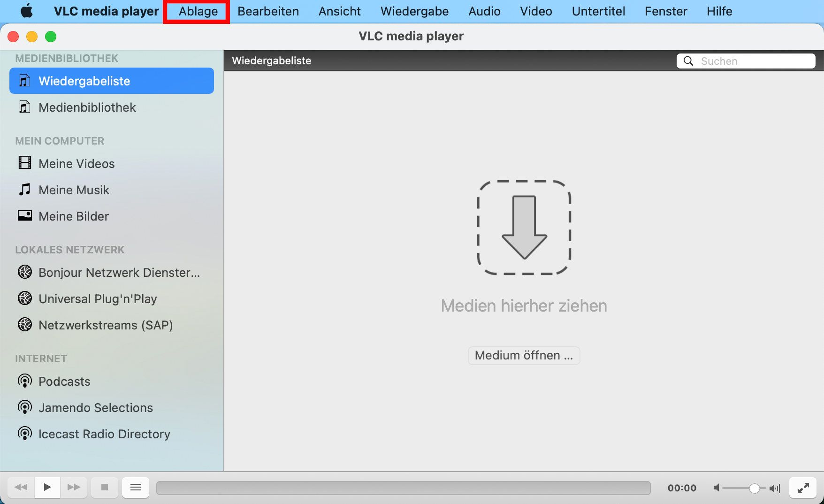This screenshot has width=824, height=504.
Task: Open the Ablage menu
Action: [x=198, y=11]
